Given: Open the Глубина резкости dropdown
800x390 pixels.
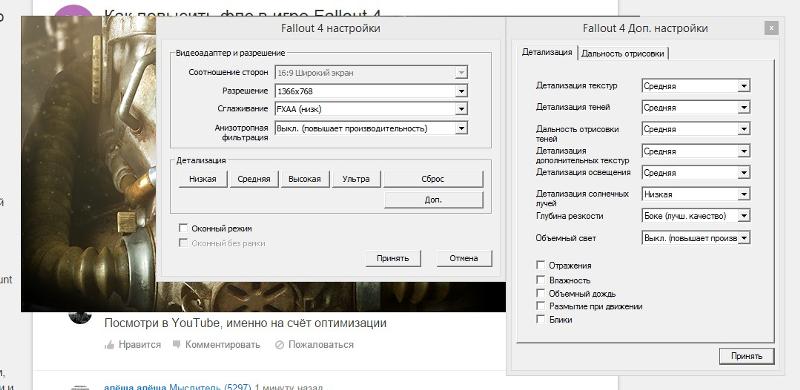Looking at the screenshot, I should tap(695, 216).
